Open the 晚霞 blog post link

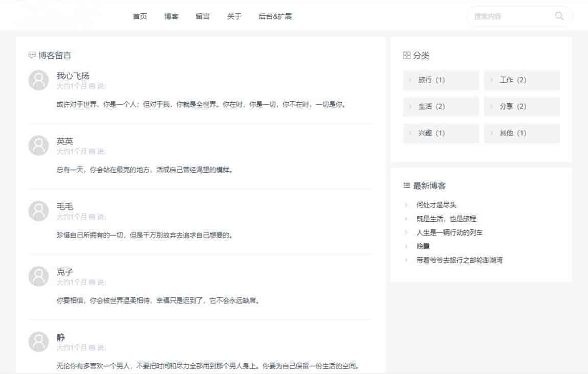(x=423, y=246)
